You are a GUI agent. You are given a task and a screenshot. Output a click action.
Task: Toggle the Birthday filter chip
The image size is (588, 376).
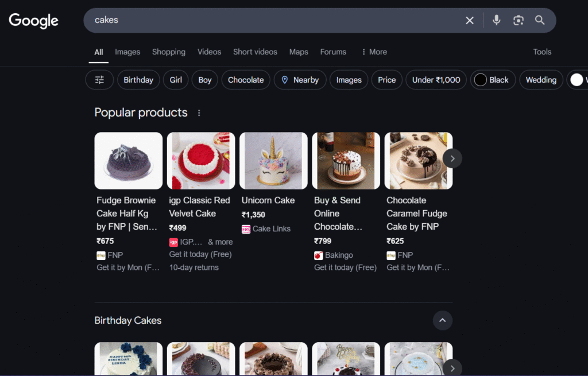pos(138,80)
